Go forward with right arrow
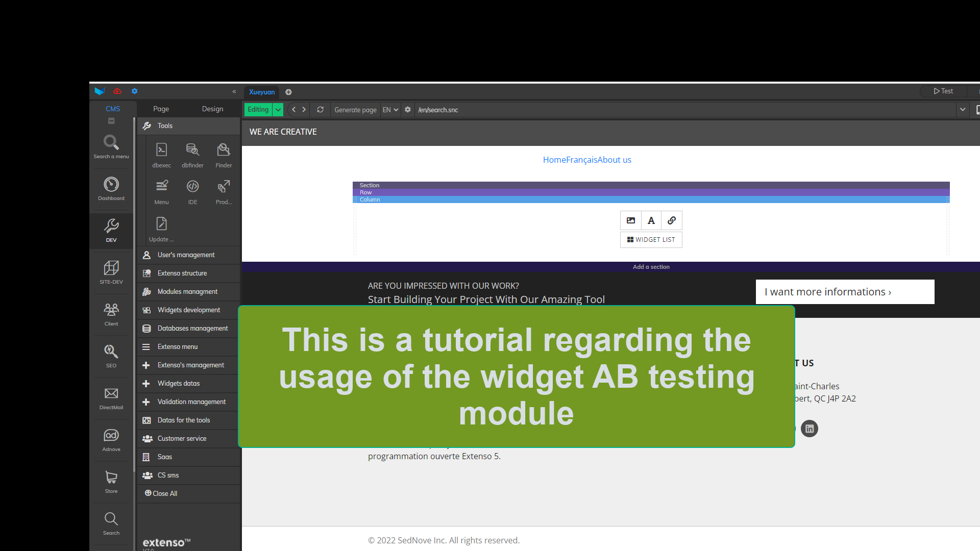Image resolution: width=980 pixels, height=551 pixels. click(x=304, y=110)
